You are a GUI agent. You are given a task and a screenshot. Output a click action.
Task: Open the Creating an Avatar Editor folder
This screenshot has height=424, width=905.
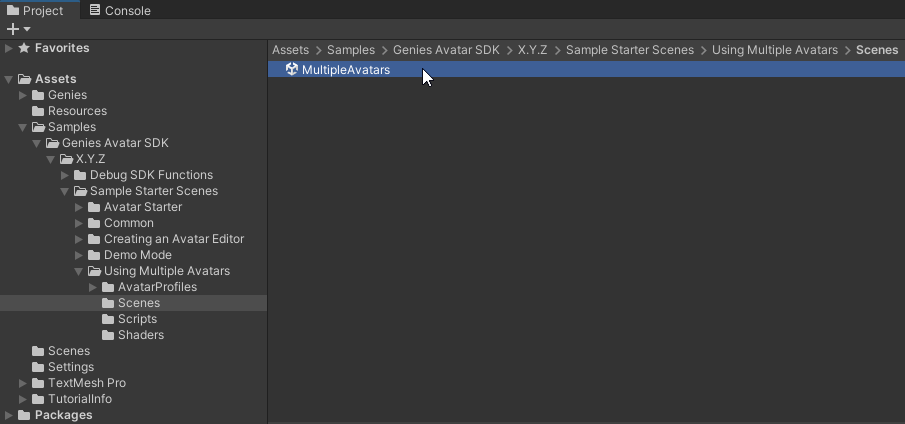point(173,239)
